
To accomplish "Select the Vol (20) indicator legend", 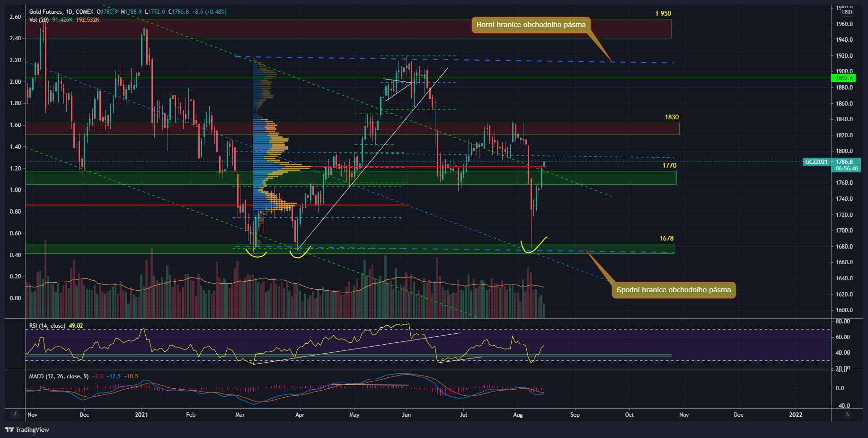I will click(39, 20).
